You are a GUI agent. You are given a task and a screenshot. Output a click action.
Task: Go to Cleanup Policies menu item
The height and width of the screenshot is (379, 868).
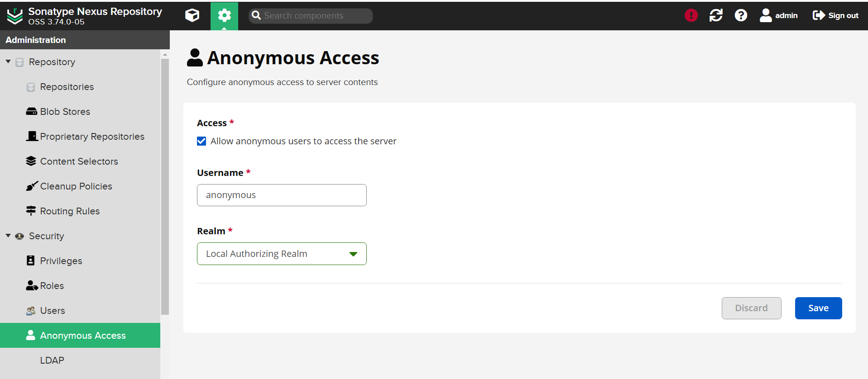point(76,186)
